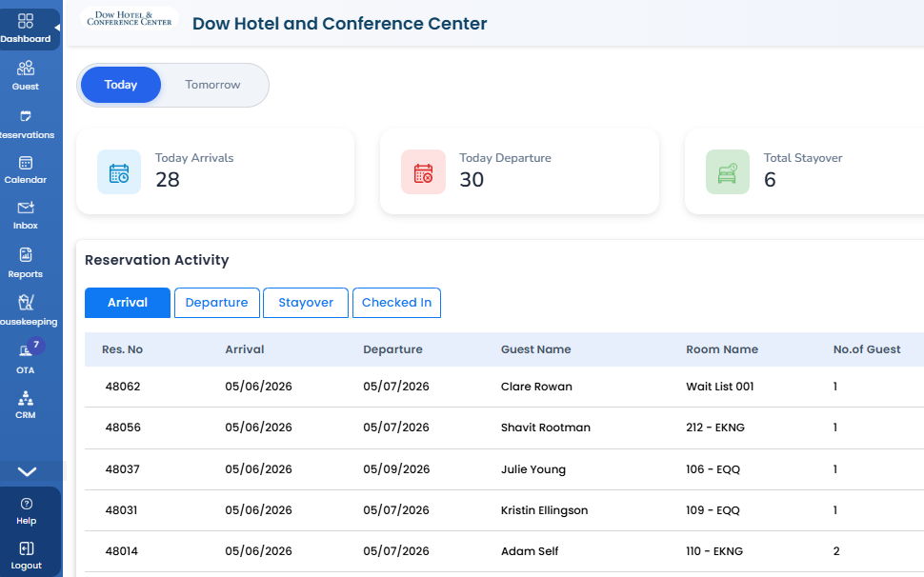This screenshot has height=577, width=924.
Task: Open reservation 48014
Action: point(121,551)
